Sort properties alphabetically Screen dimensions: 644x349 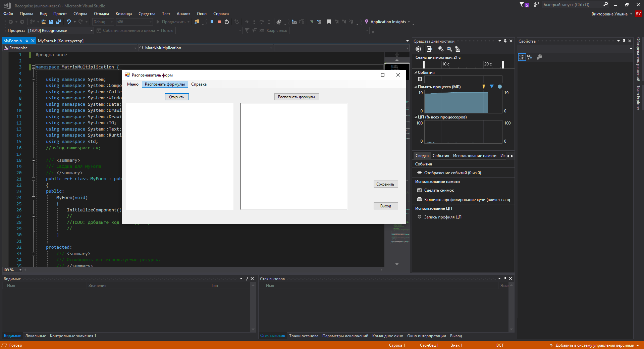(530, 57)
